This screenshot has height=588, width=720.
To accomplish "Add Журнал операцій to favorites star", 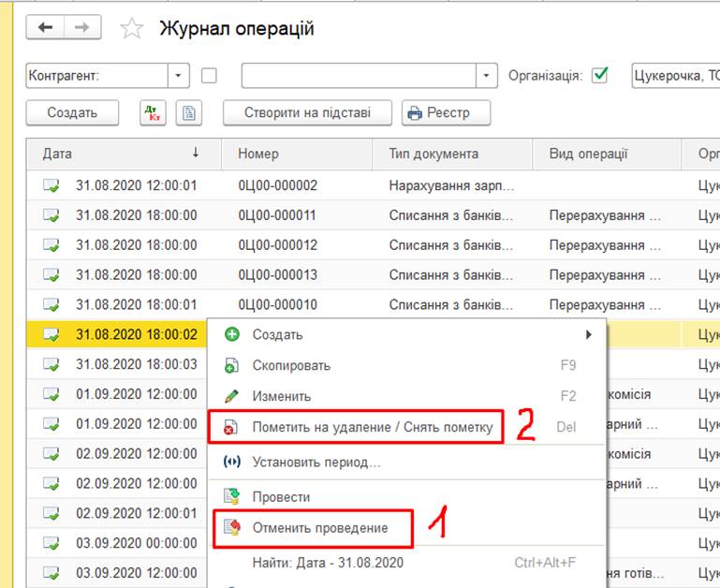I will 132,29.
